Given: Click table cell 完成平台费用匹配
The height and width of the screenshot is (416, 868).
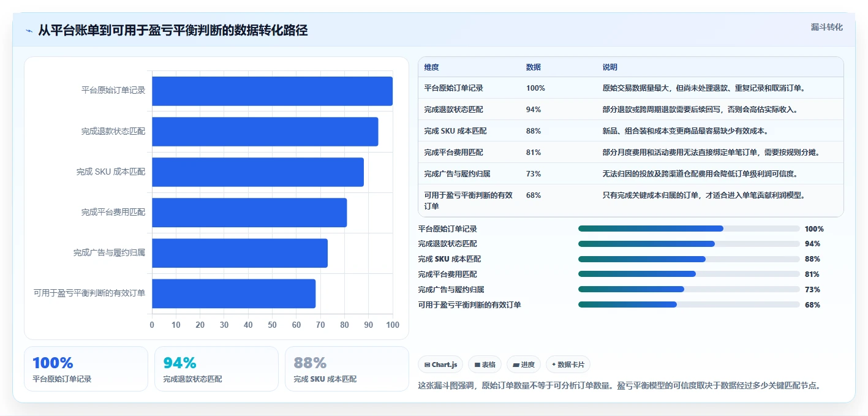Looking at the screenshot, I should [453, 153].
